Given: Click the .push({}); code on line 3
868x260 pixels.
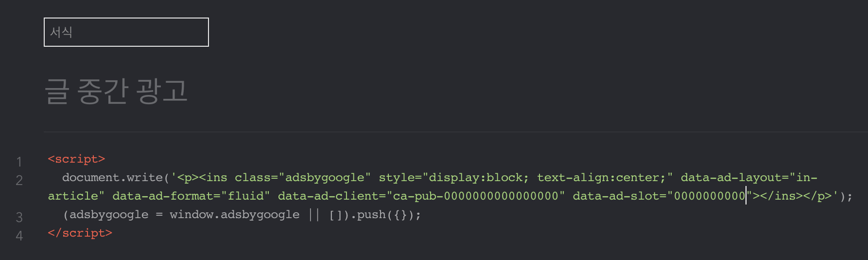Looking at the screenshot, I should coord(385,215).
